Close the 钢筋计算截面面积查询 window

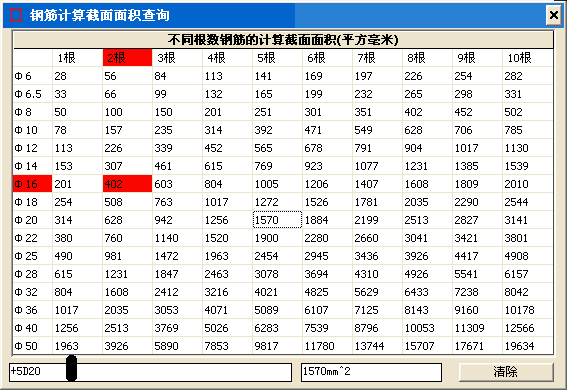[554, 15]
